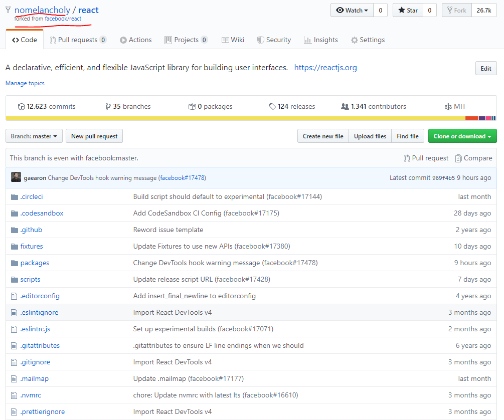The image size is (504, 420).
Task: Click the Fork button
Action: click(x=457, y=11)
